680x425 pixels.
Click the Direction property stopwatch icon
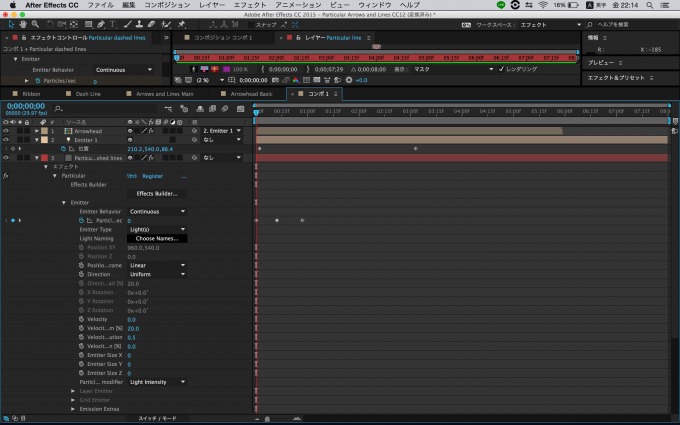pos(83,274)
